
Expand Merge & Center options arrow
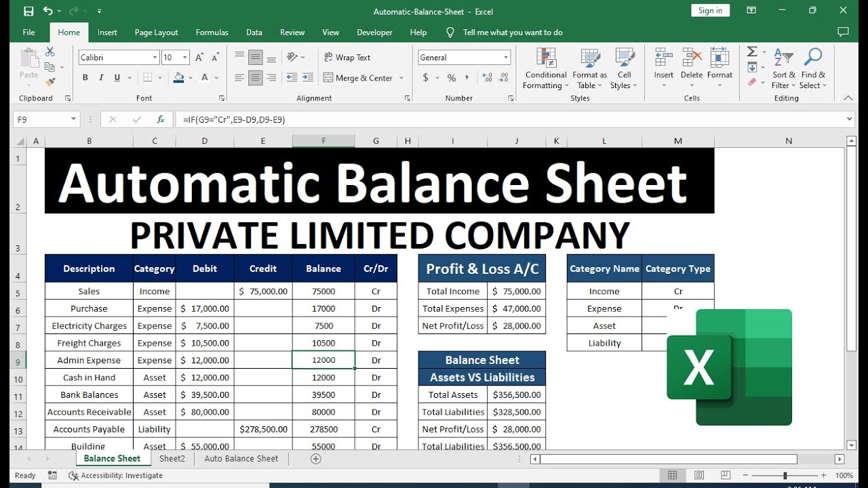click(x=401, y=78)
